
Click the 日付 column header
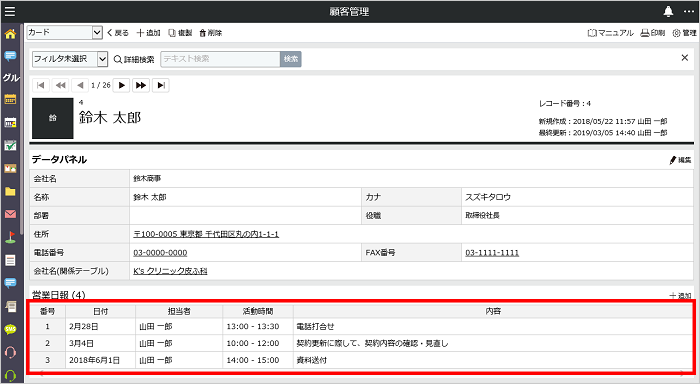tap(100, 311)
